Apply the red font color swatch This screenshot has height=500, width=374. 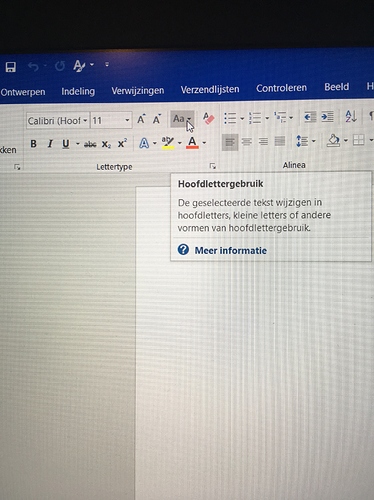pyautogui.click(x=192, y=143)
